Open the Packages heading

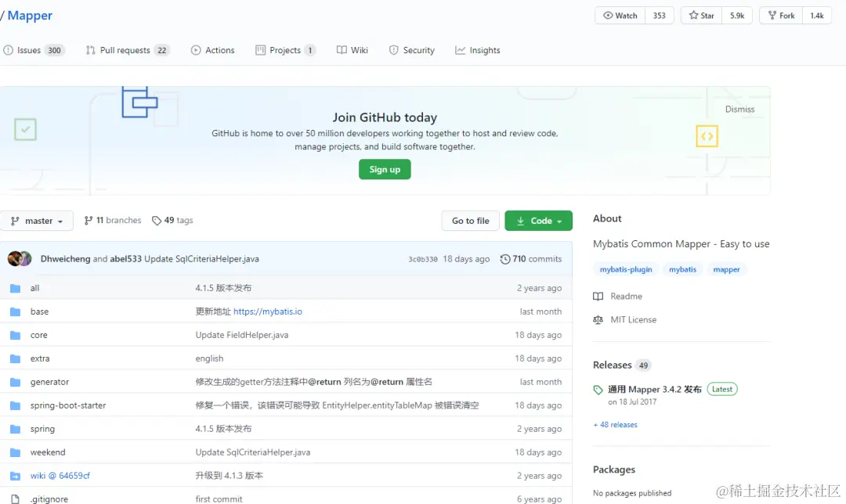[614, 470]
